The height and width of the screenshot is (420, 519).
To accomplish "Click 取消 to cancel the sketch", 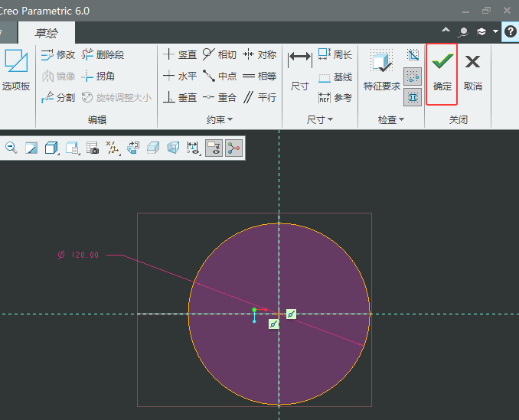I will (x=473, y=73).
